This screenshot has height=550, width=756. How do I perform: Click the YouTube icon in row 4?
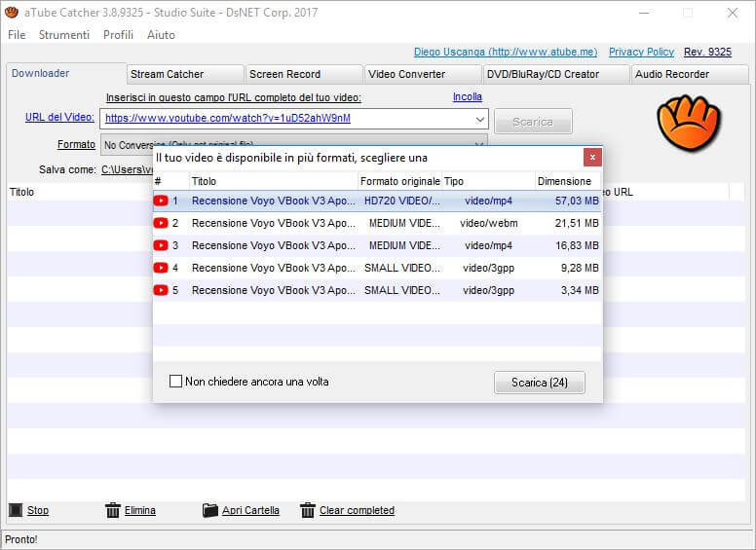coord(161,268)
